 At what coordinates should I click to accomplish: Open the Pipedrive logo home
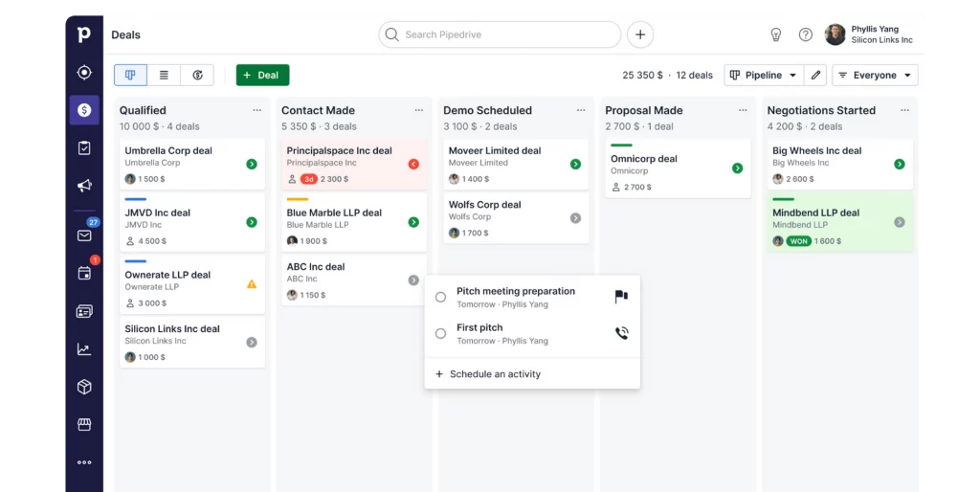pos(84,34)
